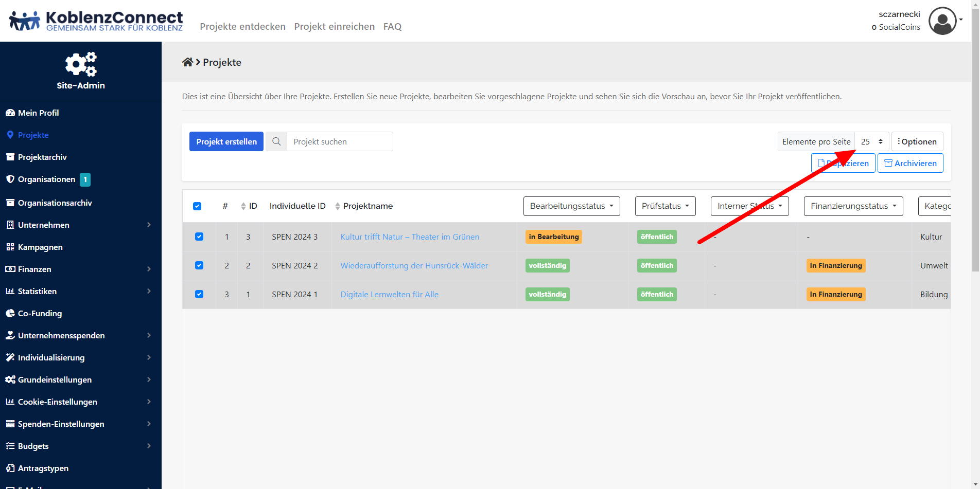Focus the Projekt suchen search field

pos(340,141)
